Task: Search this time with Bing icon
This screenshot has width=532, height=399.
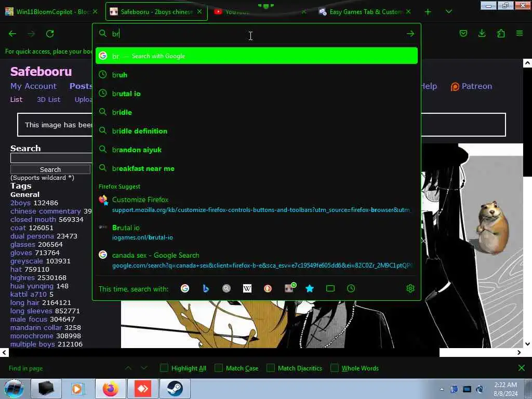Action: (206, 288)
